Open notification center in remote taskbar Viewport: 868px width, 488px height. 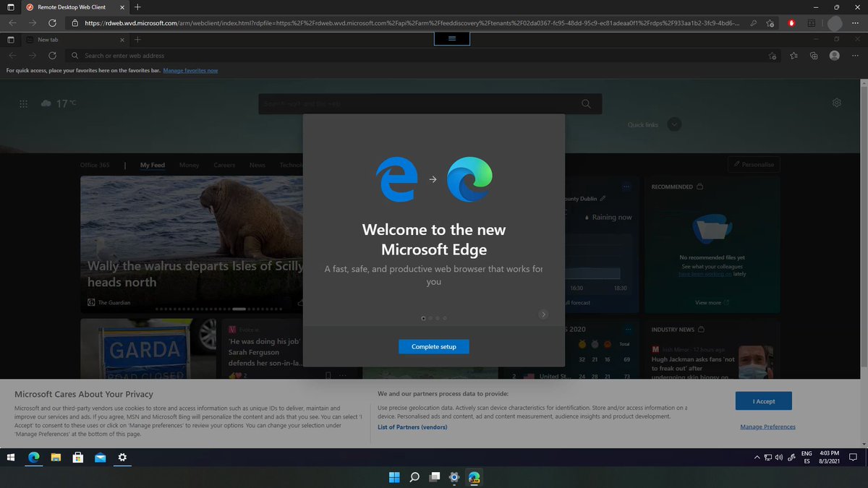pos(854,458)
